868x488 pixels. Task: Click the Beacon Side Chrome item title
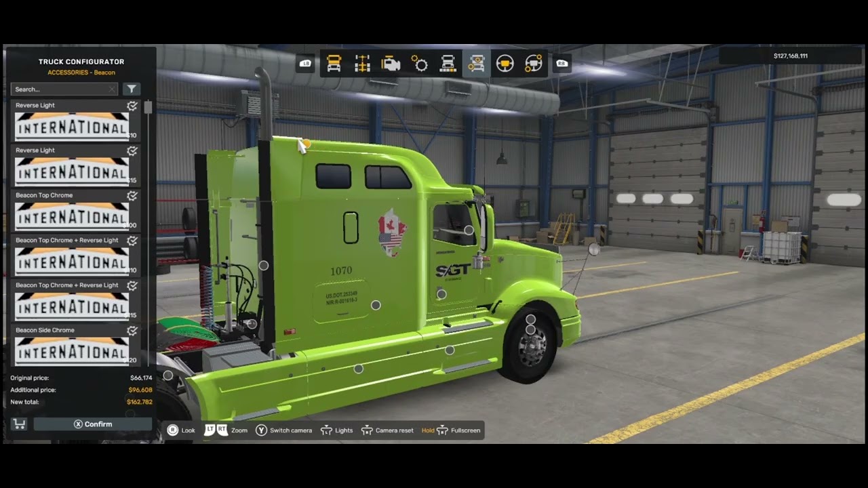[45, 330]
